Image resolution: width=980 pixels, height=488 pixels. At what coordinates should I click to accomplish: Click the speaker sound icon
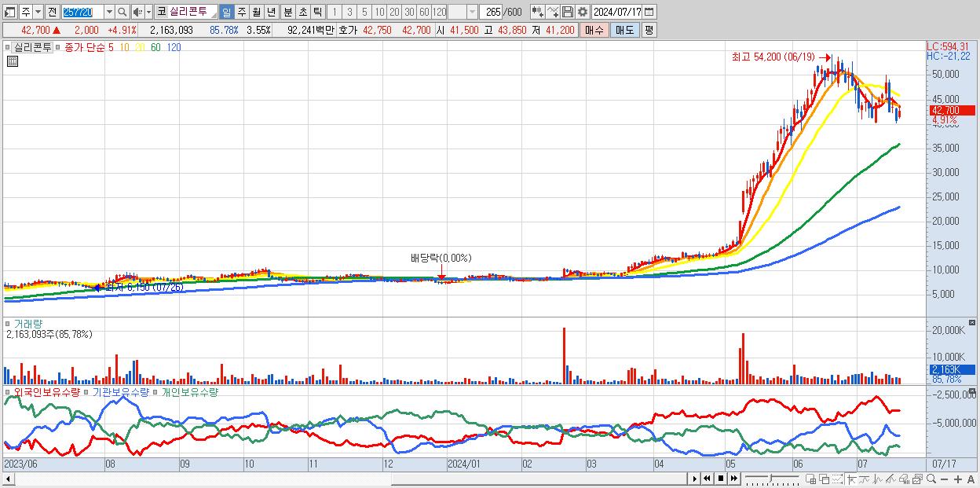tap(137, 12)
